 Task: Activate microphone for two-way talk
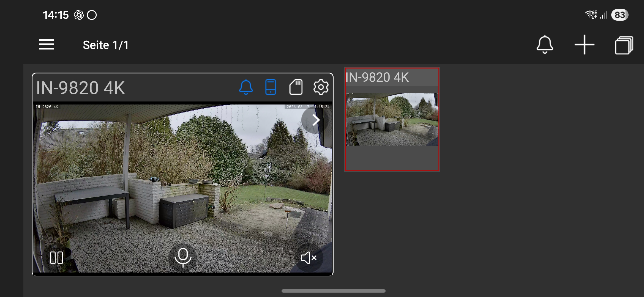(x=183, y=258)
